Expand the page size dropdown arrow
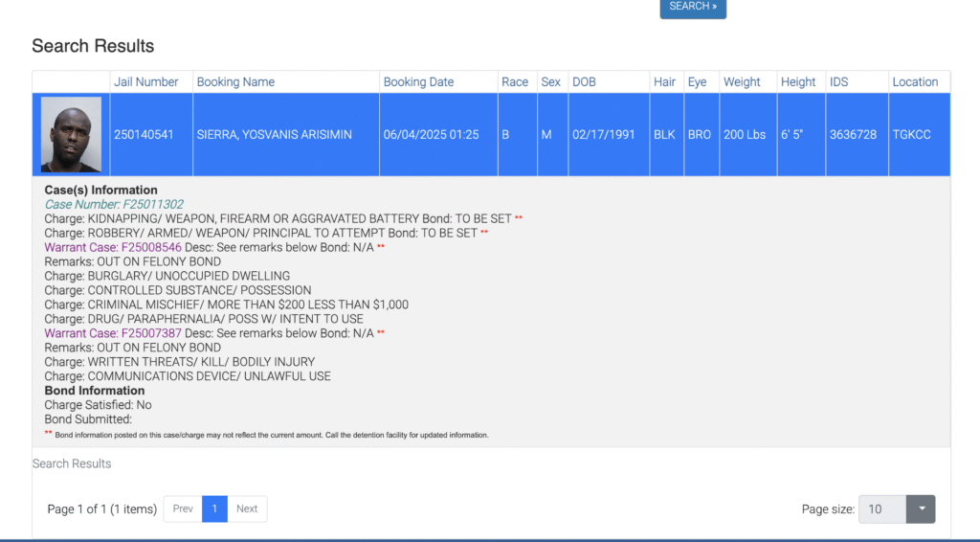 (920, 509)
